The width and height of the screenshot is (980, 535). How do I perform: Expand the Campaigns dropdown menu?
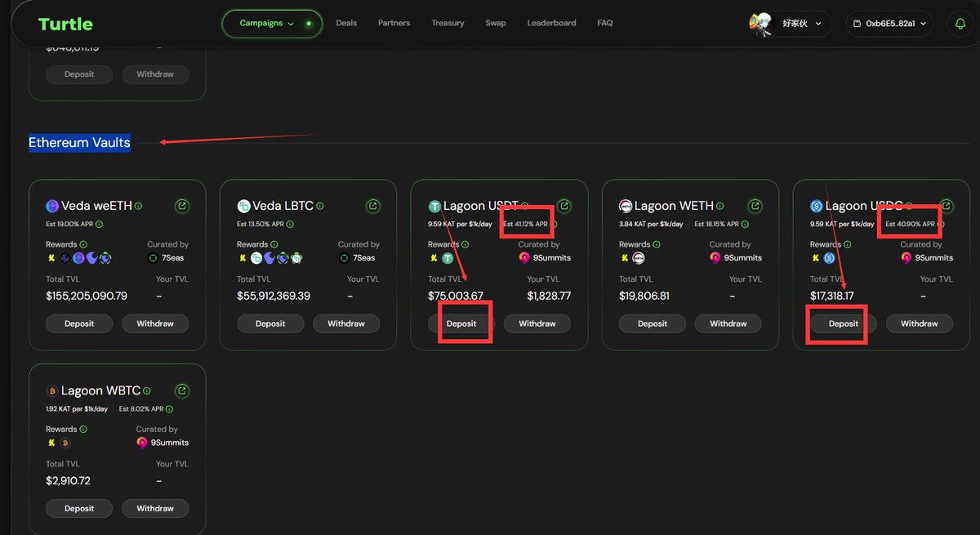273,24
